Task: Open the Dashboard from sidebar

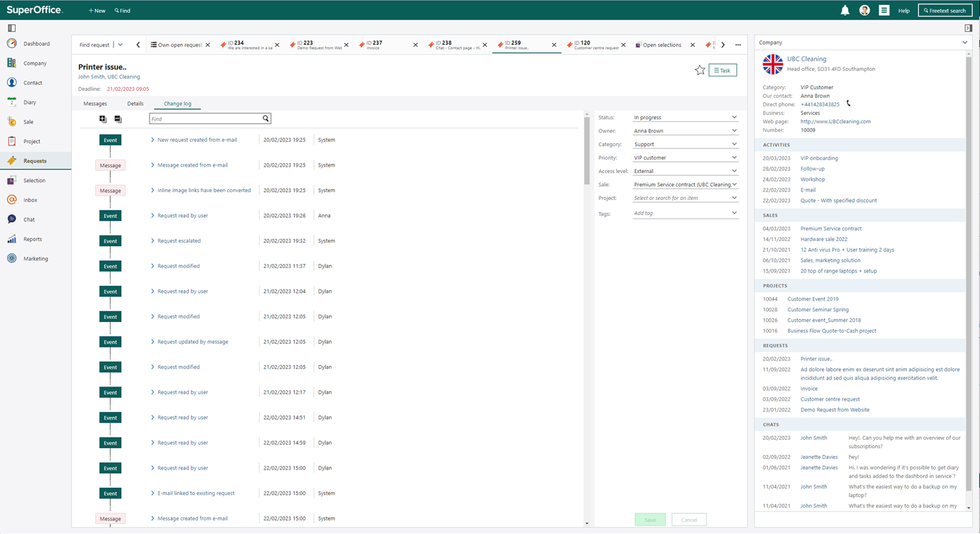Action: 35,43
